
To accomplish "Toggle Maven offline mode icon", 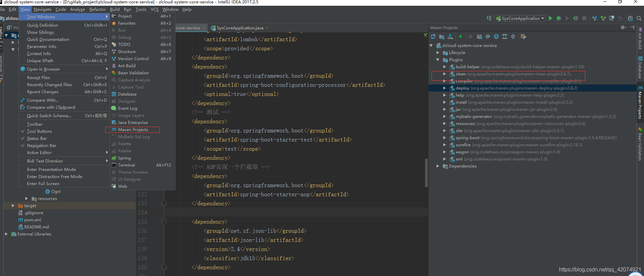I will pyautogui.click(x=488, y=36).
